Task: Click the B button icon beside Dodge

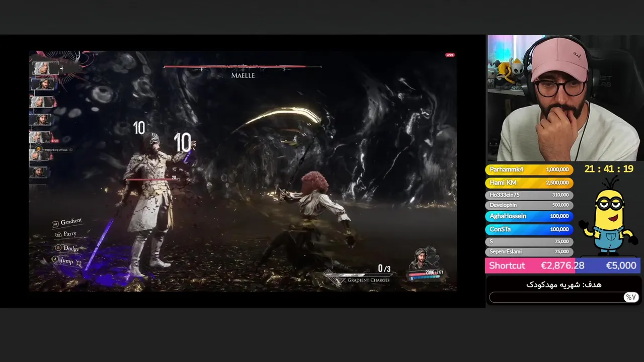Action: click(x=58, y=248)
